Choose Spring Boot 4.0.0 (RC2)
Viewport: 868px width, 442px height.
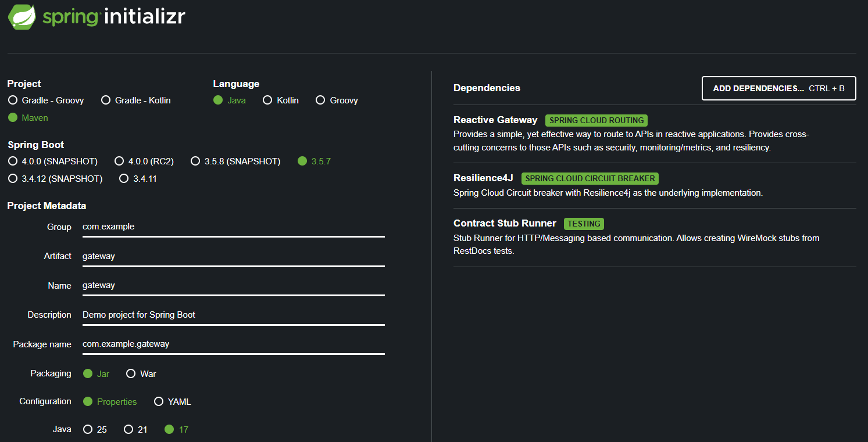coord(144,161)
